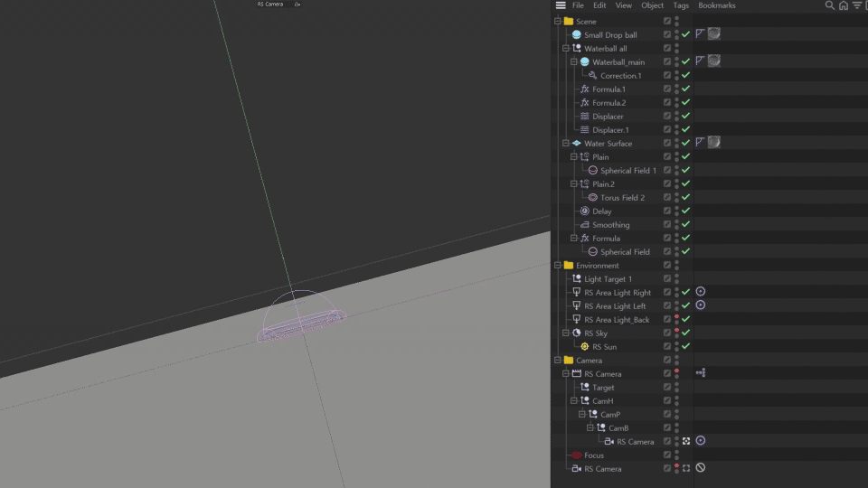Toggle the active-camera icon on nested RS Camera

click(x=686, y=441)
